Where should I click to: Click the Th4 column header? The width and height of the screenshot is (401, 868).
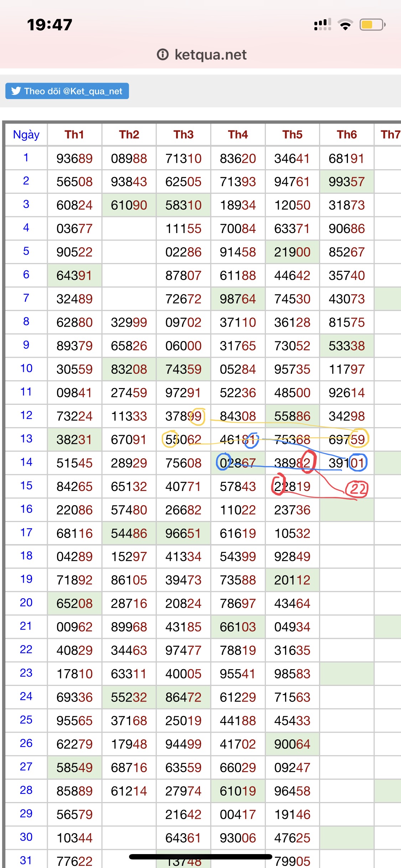click(238, 135)
